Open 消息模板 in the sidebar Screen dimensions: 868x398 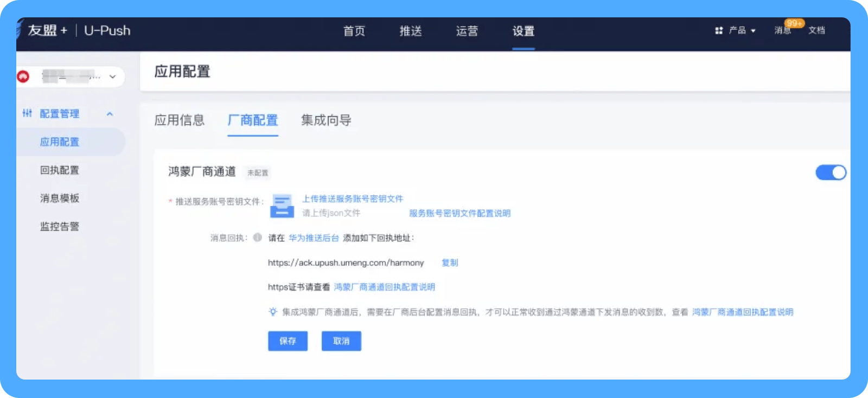(x=60, y=198)
